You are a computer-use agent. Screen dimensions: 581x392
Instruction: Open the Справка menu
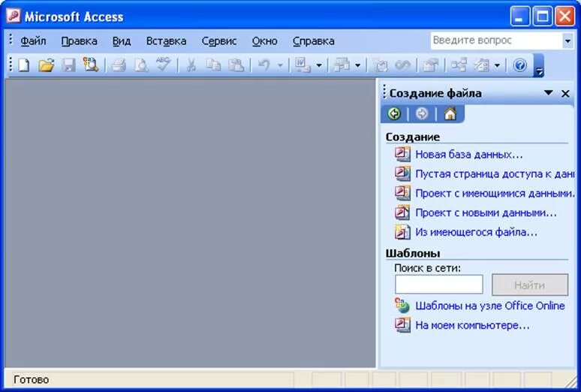314,41
